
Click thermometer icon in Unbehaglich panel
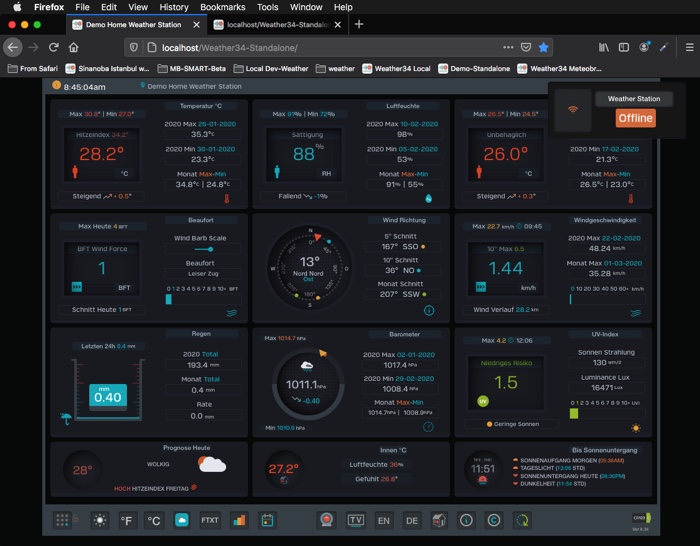[x=631, y=198]
